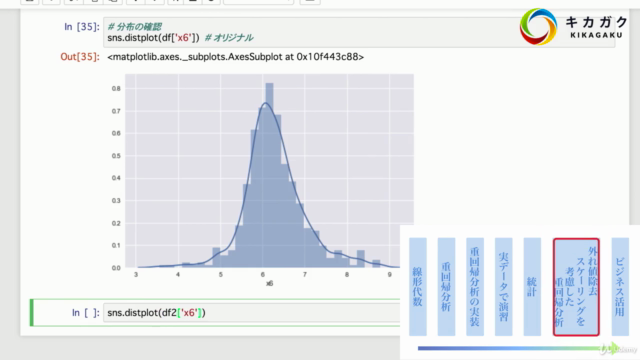This screenshot has height=360, width=640.
Task: Click the red-outlined "外れ値除去" course step box
Action: (576, 287)
